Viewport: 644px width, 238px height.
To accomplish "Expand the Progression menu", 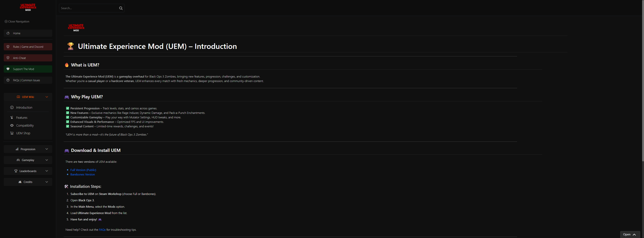I will [46, 149].
